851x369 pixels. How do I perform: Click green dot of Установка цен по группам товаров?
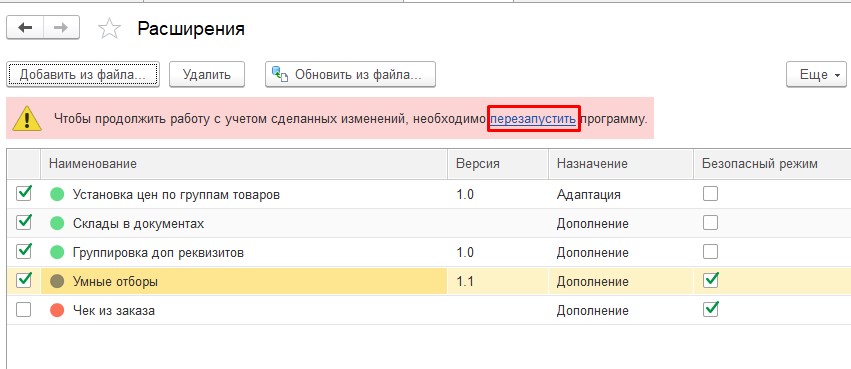[x=57, y=194]
